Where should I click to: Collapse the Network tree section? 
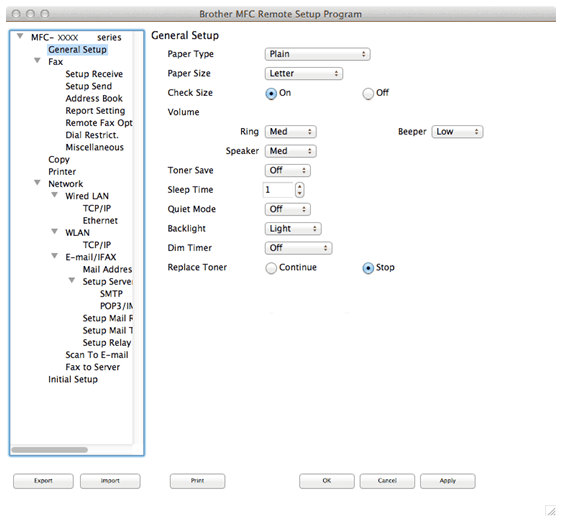click(37, 183)
